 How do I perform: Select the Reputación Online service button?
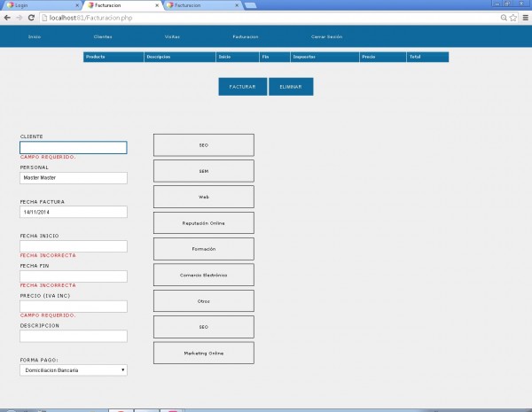tap(204, 223)
